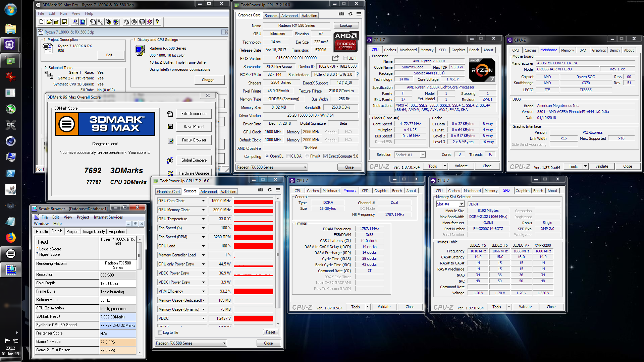This screenshot has height=362, width=644.
Task: Click the AMD Radeon Graphics logo in GPU-Z
Action: pos(346,42)
